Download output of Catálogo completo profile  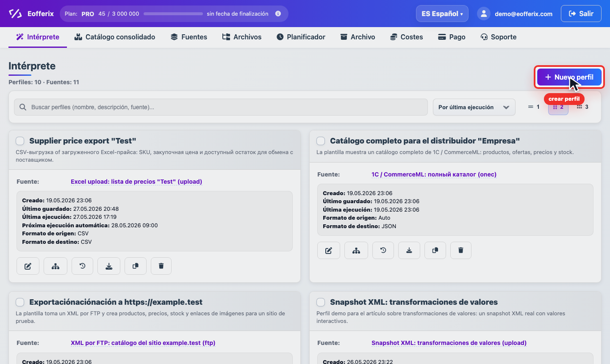[409, 251]
